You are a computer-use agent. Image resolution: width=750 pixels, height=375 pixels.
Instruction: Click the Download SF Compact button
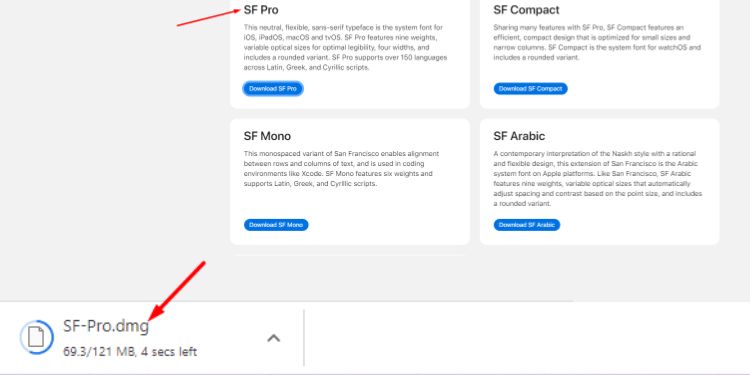pos(530,88)
